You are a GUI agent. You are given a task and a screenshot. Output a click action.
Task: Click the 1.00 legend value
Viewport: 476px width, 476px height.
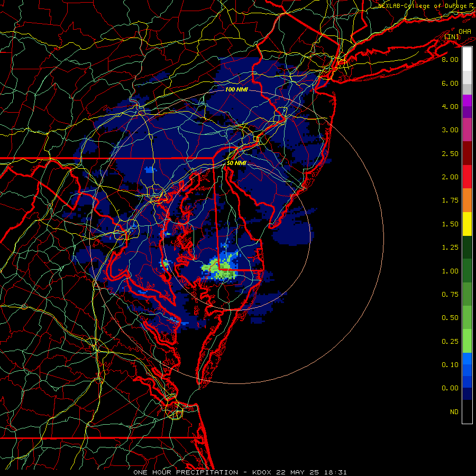[x=450, y=271]
